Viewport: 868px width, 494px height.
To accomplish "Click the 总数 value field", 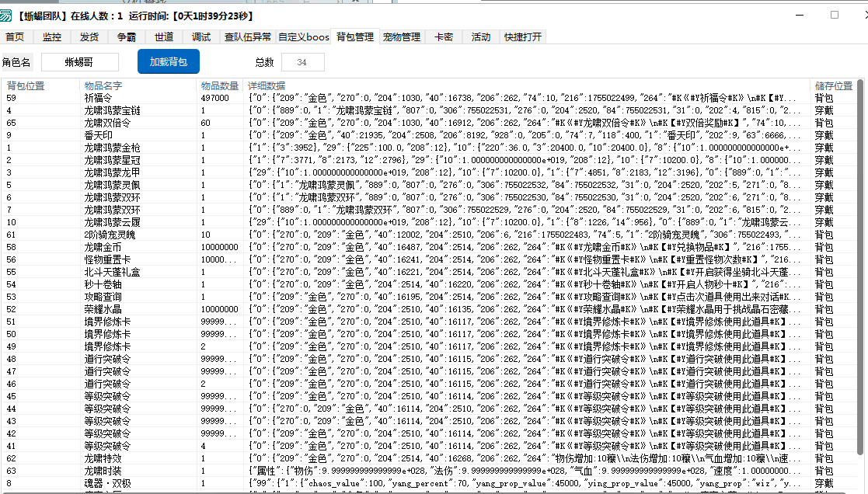I will [302, 62].
